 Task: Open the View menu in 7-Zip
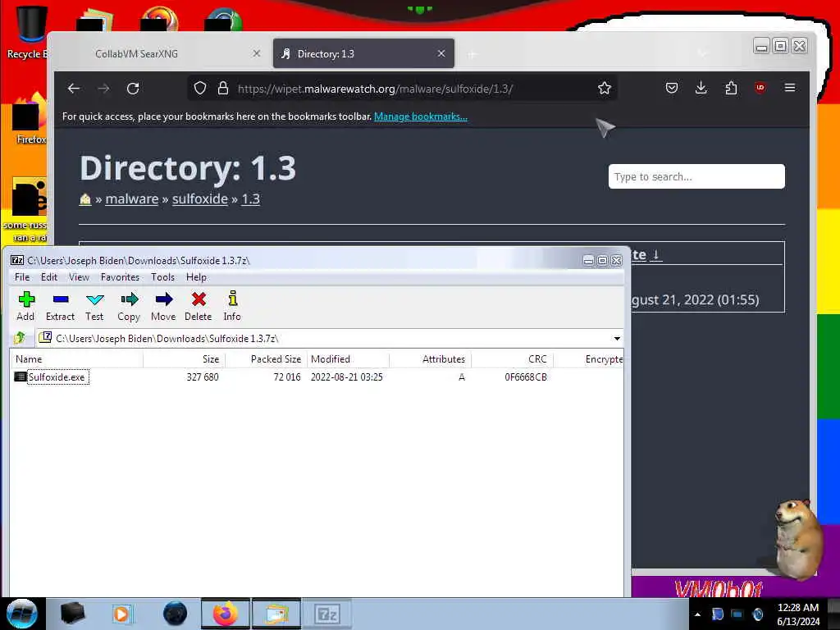79,277
